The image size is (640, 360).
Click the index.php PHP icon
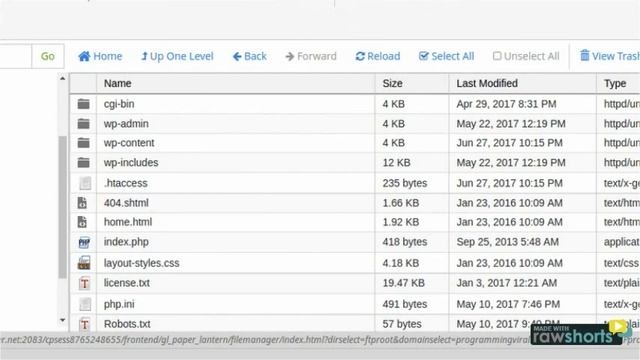pyautogui.click(x=84, y=242)
